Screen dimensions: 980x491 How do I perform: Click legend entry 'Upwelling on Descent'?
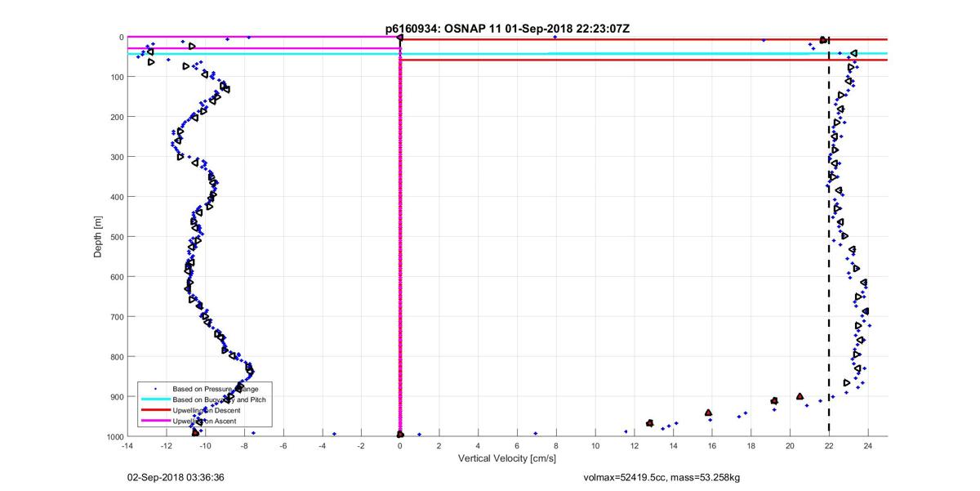[207, 410]
